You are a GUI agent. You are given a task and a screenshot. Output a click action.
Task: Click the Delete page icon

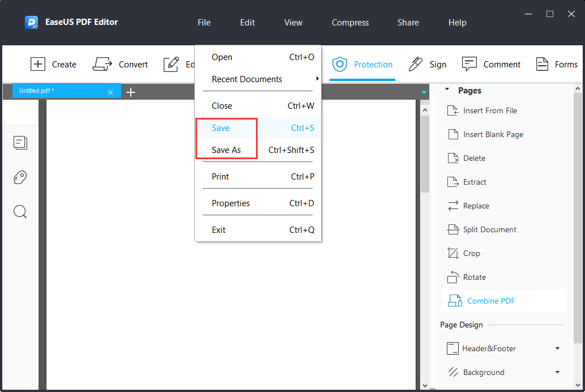tap(453, 158)
